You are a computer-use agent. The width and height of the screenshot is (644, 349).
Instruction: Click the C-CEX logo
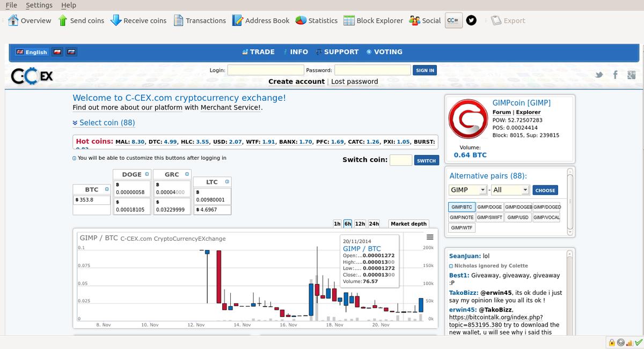pos(32,76)
